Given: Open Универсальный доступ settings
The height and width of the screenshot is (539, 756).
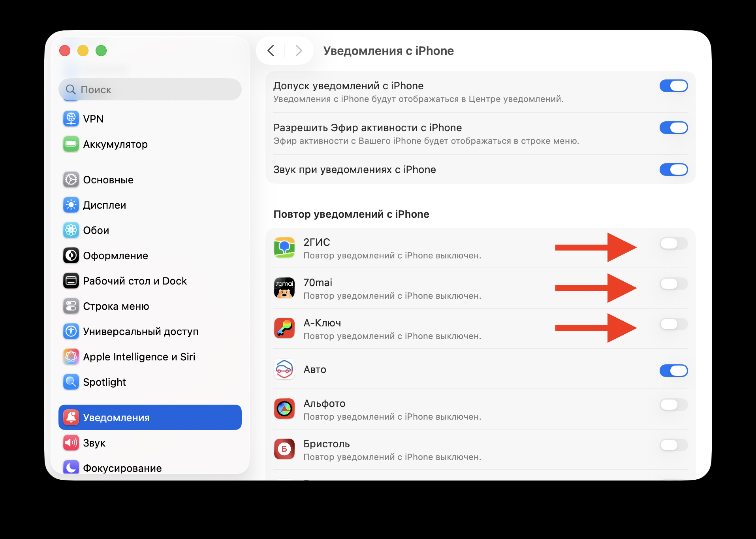Looking at the screenshot, I should (x=71, y=331).
